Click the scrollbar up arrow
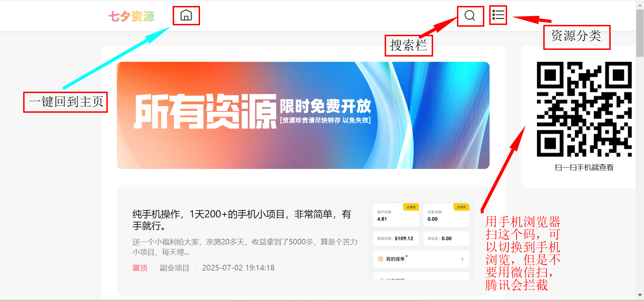Viewport: 644px width, 301px height. pos(640,5)
